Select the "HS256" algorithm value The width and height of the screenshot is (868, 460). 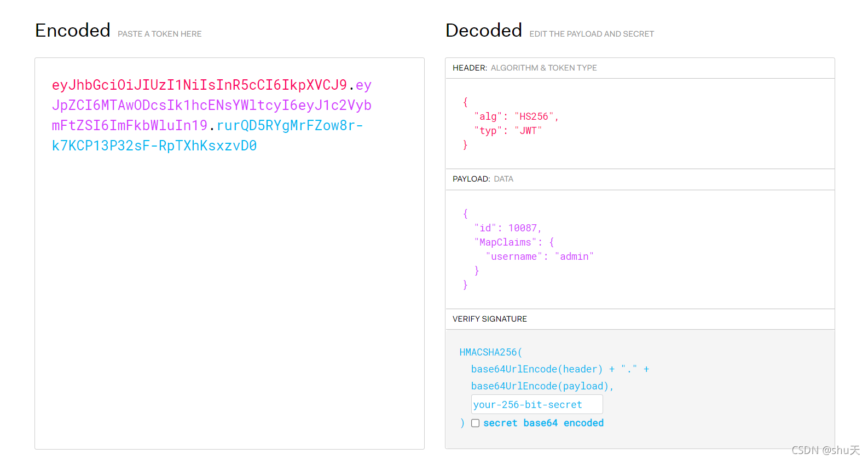tap(534, 117)
